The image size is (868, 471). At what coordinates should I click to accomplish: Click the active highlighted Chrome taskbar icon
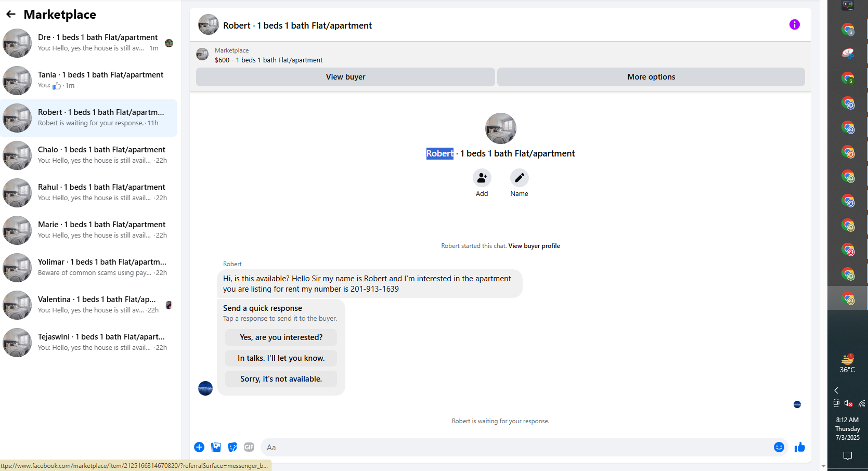click(848, 299)
